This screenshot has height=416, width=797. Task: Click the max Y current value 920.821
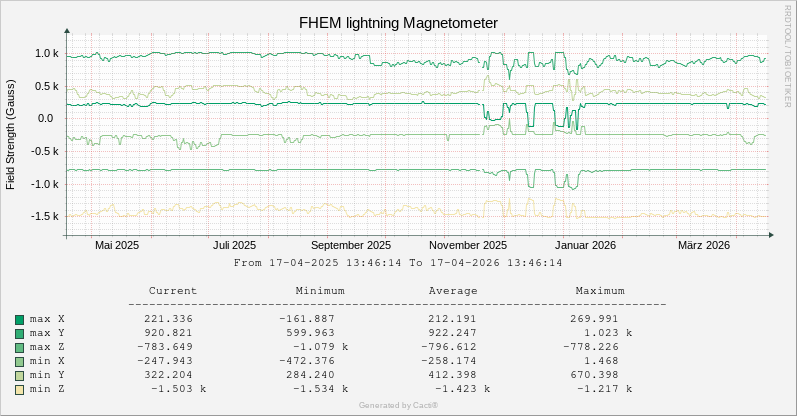pos(168,333)
